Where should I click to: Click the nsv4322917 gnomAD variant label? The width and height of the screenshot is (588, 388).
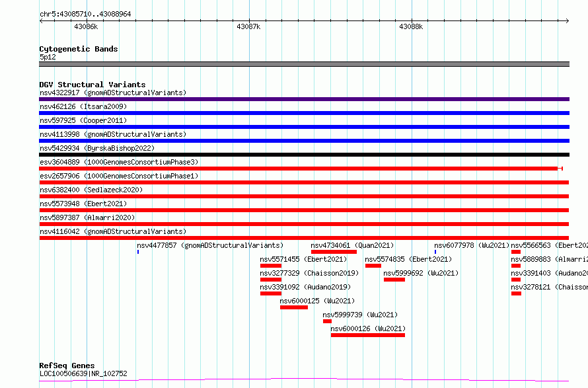113,93
